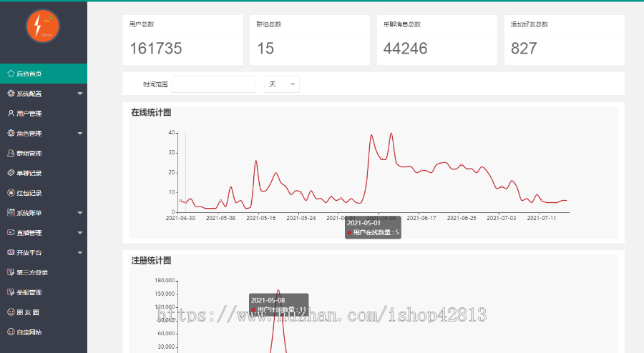
Task: Click the 2021-05-24 axis label
Action: click(301, 218)
